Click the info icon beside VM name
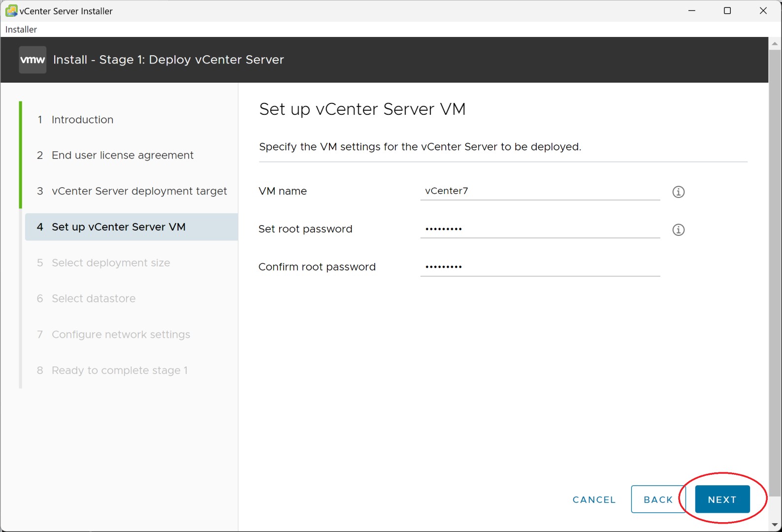The width and height of the screenshot is (782, 532). [x=678, y=192]
